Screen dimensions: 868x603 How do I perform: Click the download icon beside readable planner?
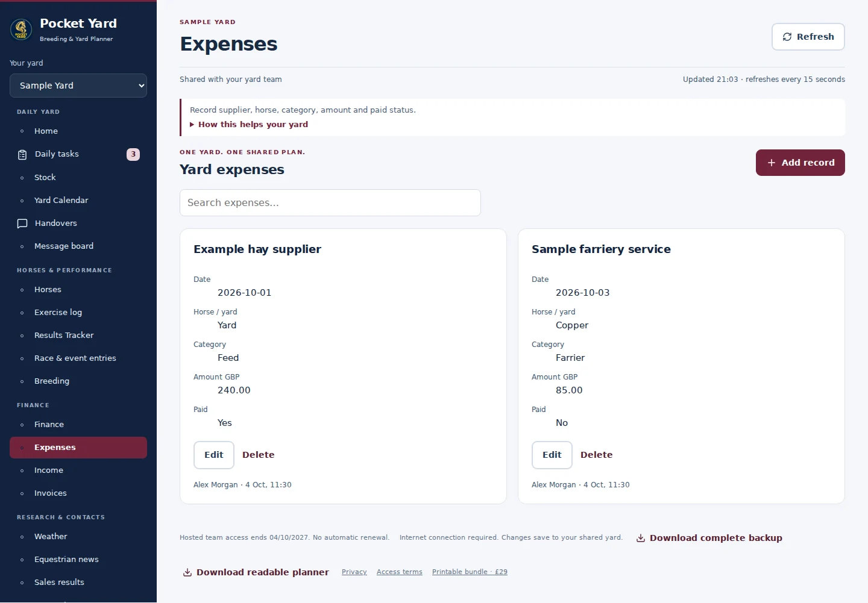pyautogui.click(x=187, y=572)
